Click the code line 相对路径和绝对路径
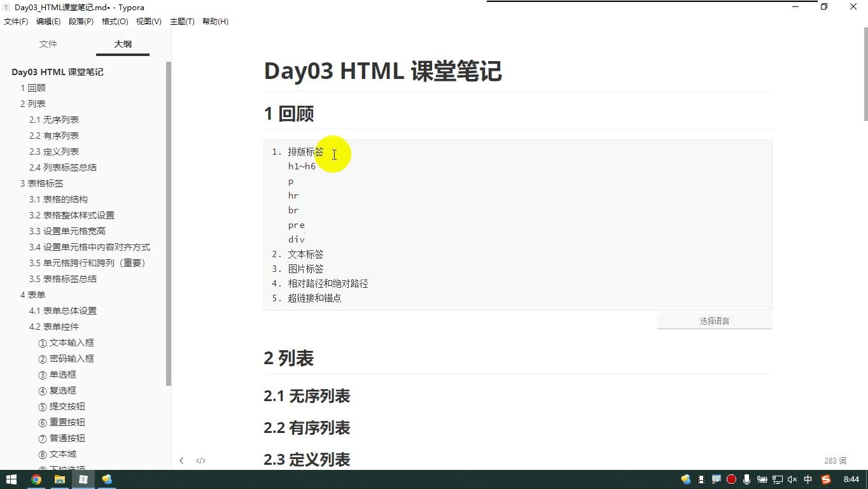The image size is (868, 489). pos(328,283)
